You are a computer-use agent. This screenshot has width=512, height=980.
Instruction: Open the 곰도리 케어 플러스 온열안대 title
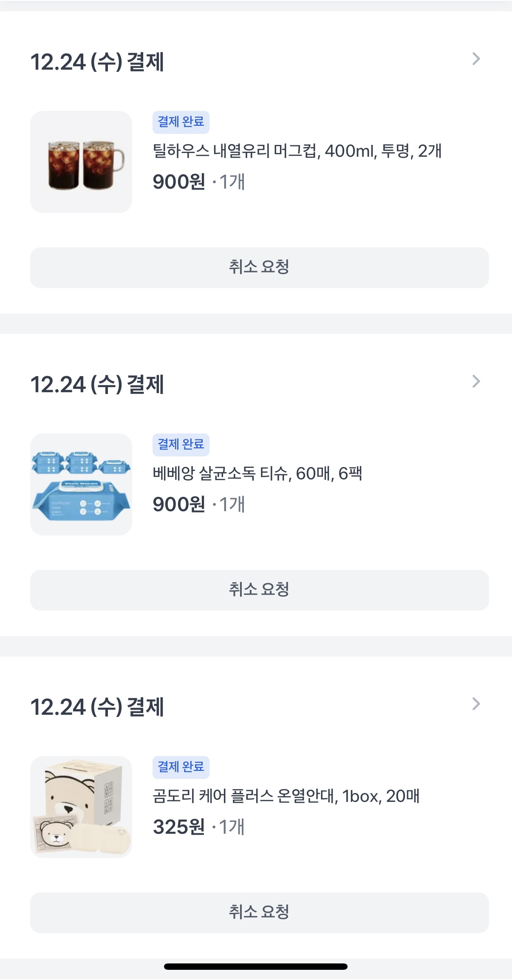point(286,796)
